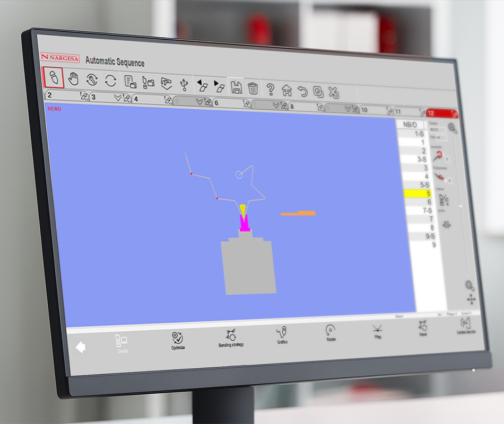Image resolution: width=504 pixels, height=424 pixels.
Task: Expand the chevron on step tab 3
Action: [x=119, y=98]
